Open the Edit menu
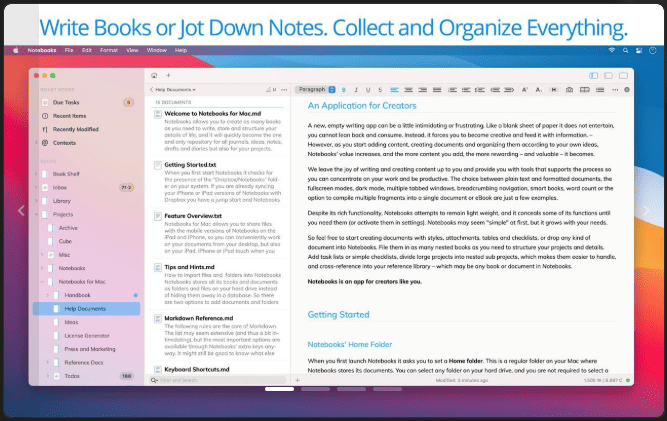 pyautogui.click(x=87, y=50)
